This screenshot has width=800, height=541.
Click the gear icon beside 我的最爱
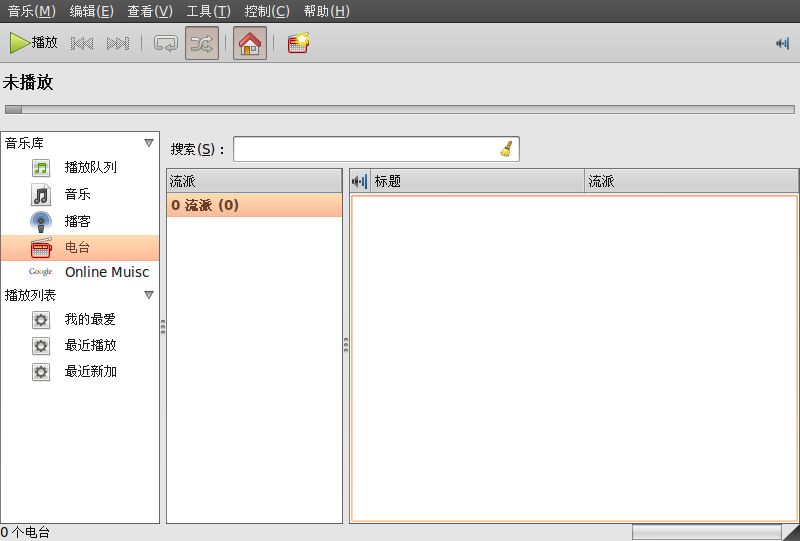pyautogui.click(x=41, y=320)
